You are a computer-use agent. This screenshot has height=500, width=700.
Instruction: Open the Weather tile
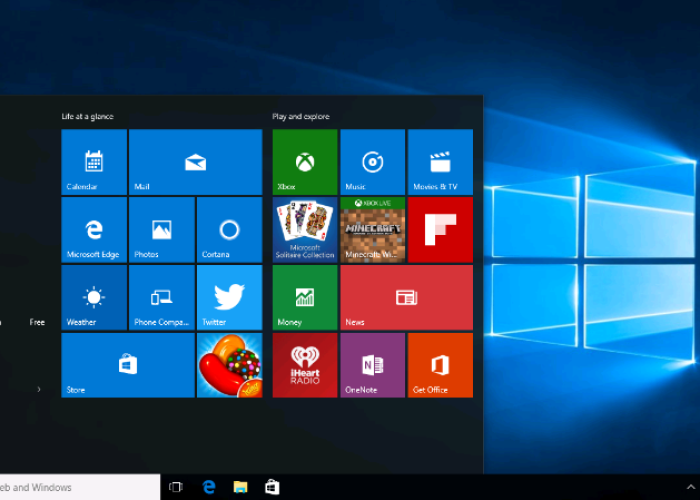(x=94, y=298)
